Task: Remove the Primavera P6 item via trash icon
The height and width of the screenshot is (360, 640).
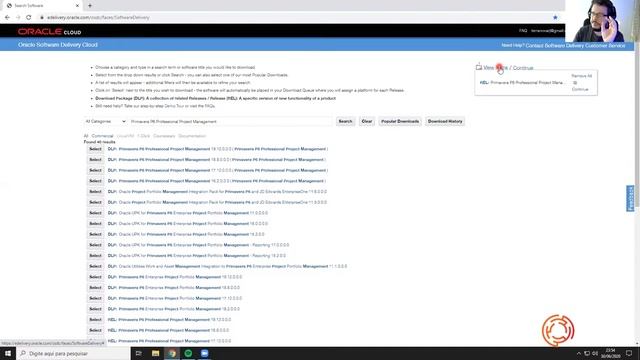Action: [575, 83]
